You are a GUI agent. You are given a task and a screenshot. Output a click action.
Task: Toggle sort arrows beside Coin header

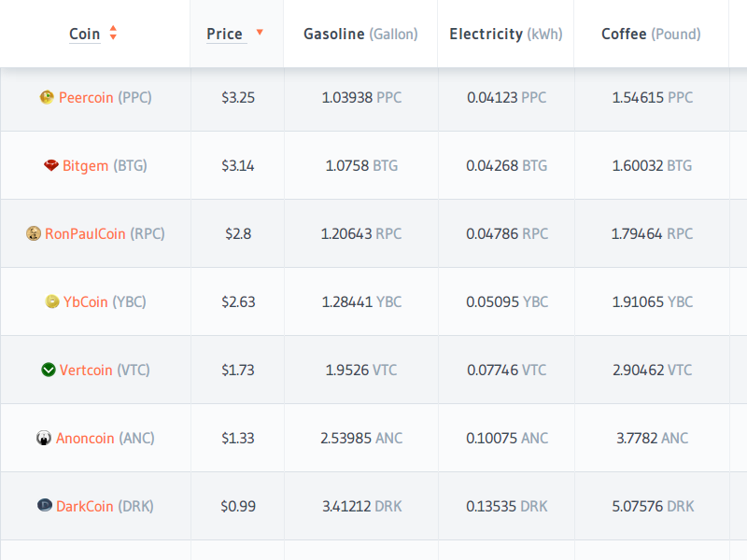tap(113, 34)
